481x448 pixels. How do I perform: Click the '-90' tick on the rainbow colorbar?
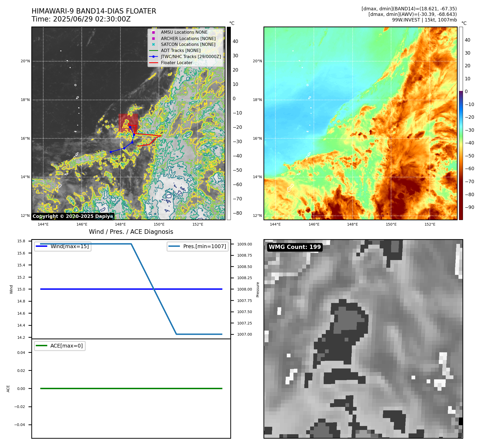469,207
